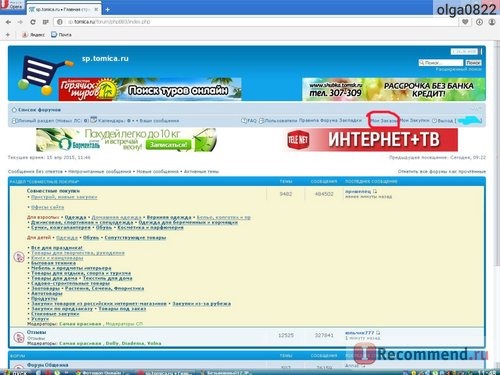This screenshot has height=375, width=500.
Task: Open the Отзывы forum
Action: [x=37, y=332]
